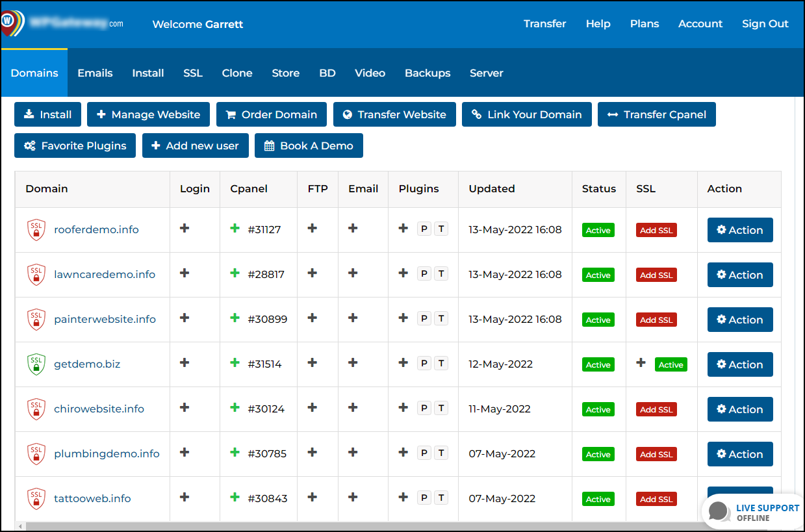Click the P plugin icon for lawncaredemo.info
This screenshot has width=805, height=532.
click(424, 274)
